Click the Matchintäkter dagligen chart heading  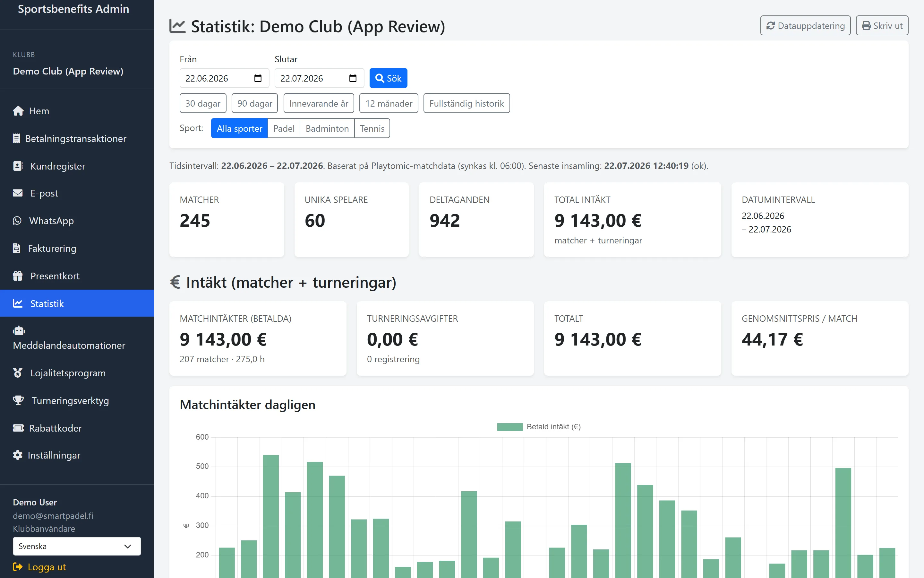pos(247,405)
